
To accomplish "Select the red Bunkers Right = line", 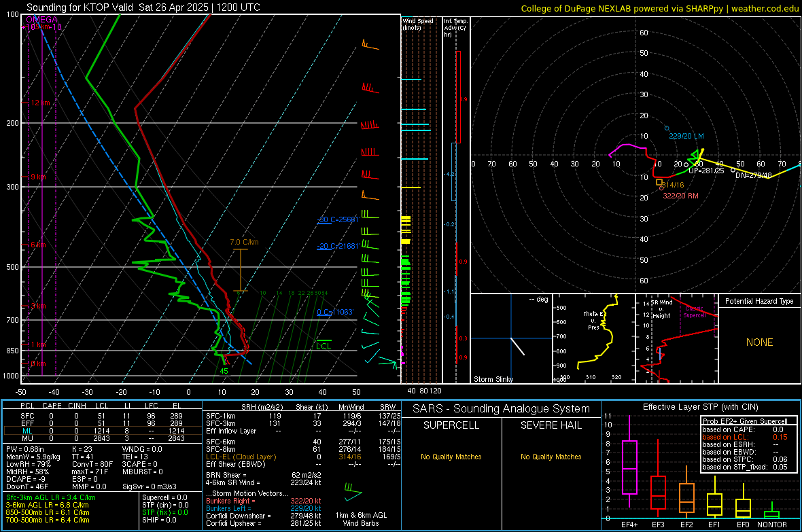I will [x=264, y=501].
